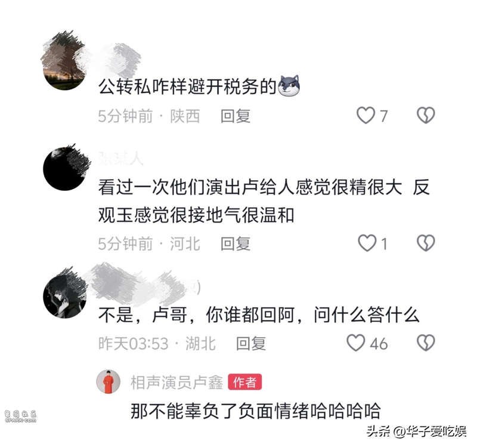Select the comment text 公转私咋样避开税务的
The width and height of the screenshot is (477, 448).
point(187,86)
